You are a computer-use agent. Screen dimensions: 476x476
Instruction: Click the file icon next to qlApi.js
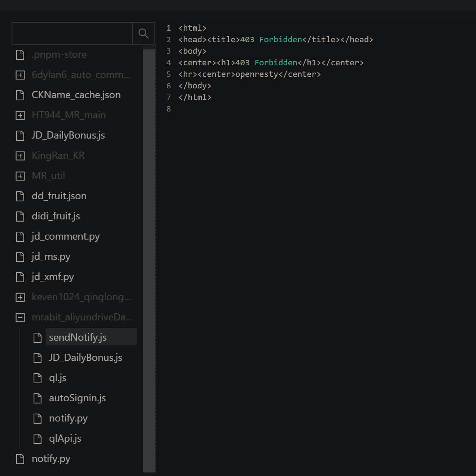(38, 438)
